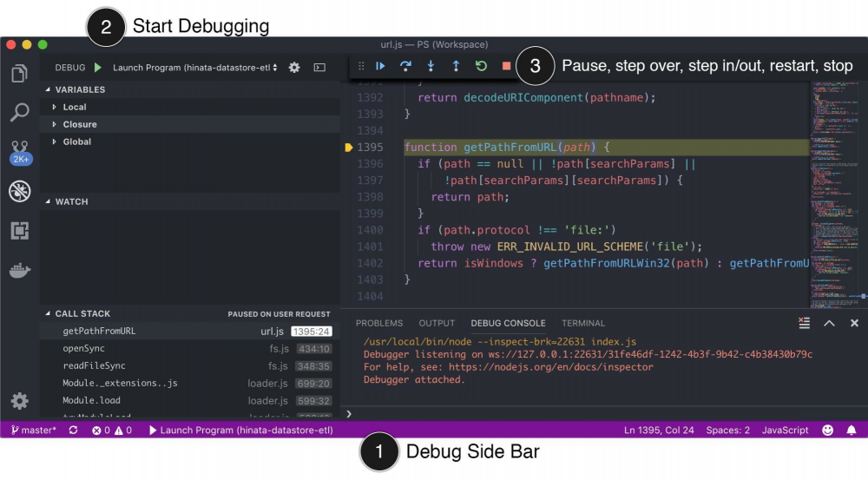
Task: Switch to the TERMINAL panel tab
Action: (583, 323)
